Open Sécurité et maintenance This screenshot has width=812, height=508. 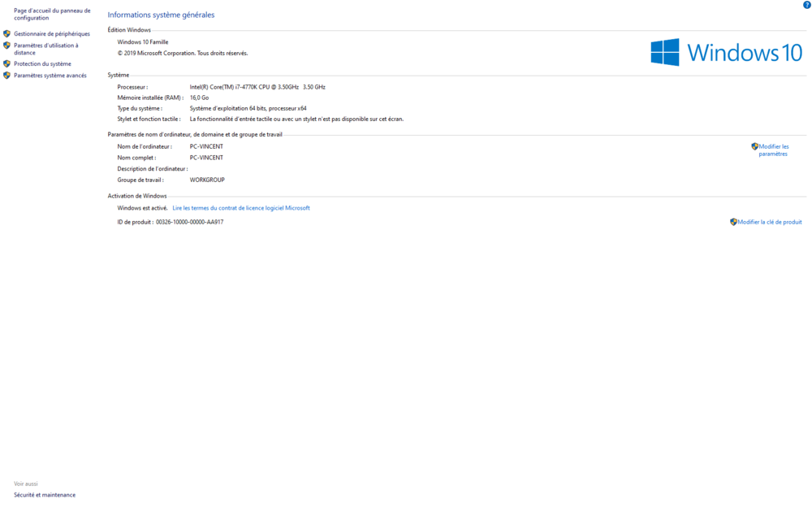tap(45, 494)
